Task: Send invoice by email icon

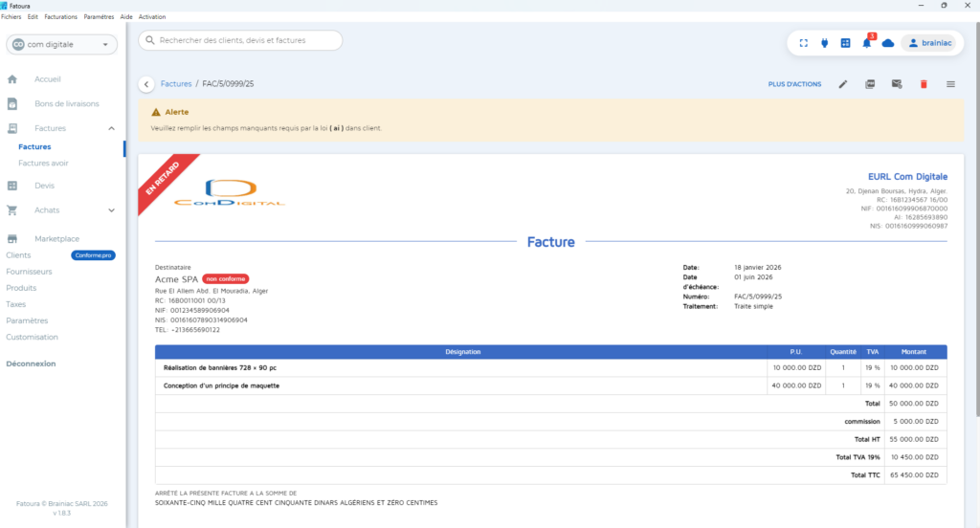Action: [x=897, y=84]
